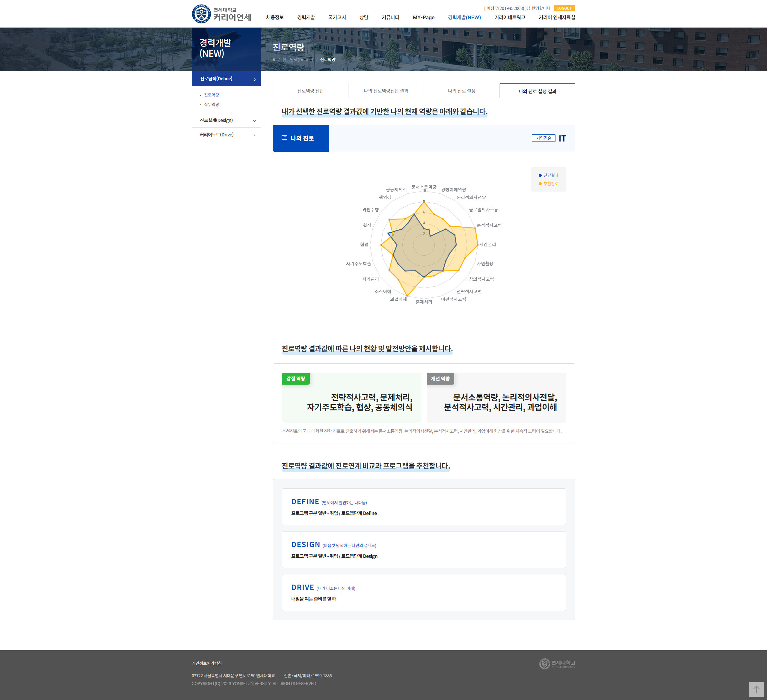Open MY-Page from top navigation

423,17
